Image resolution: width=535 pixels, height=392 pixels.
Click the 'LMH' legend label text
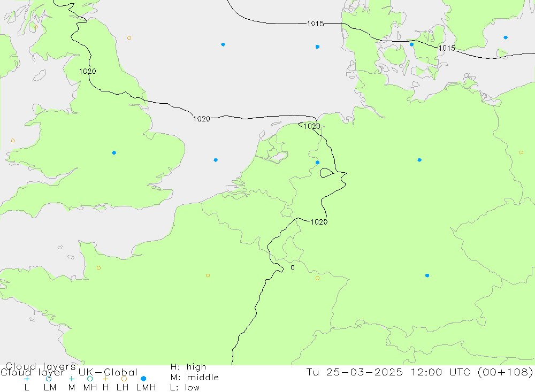(146, 388)
